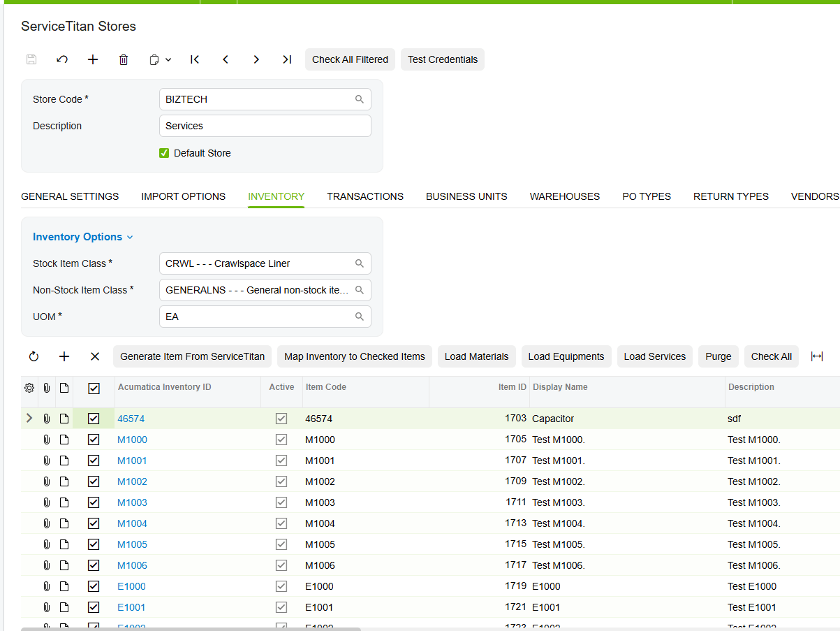Image resolution: width=840 pixels, height=631 pixels.
Task: Uncheck the Default Store checkbox
Action: click(164, 153)
